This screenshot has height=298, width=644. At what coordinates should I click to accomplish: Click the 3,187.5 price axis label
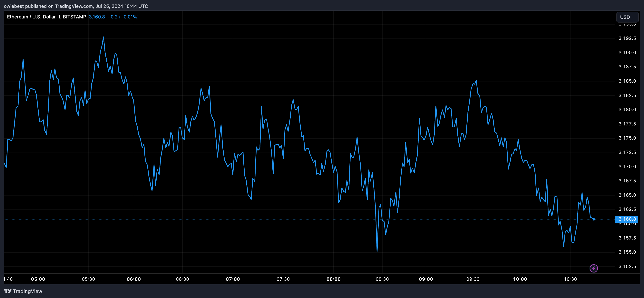[x=627, y=67]
